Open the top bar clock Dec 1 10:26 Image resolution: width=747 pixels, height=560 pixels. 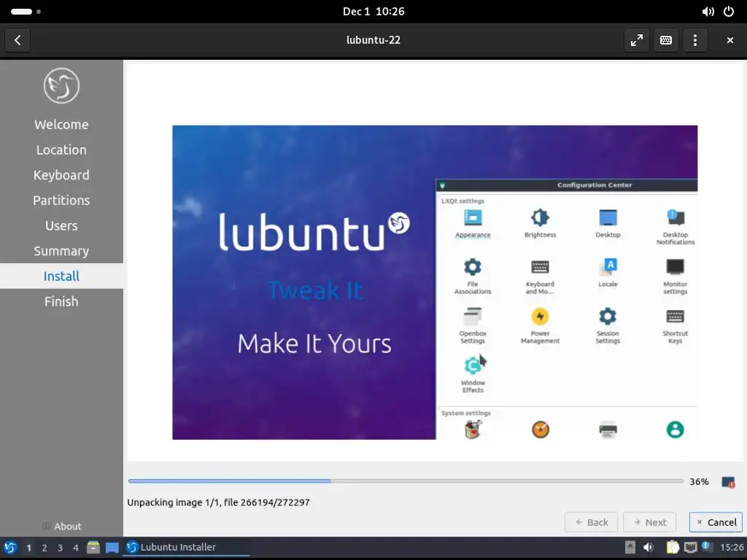pos(373,12)
